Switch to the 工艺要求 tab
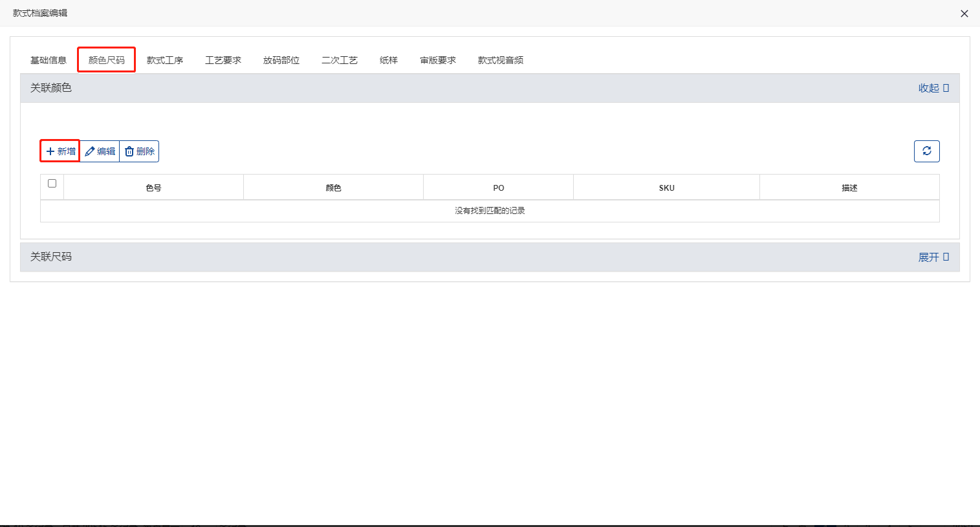 coord(223,59)
